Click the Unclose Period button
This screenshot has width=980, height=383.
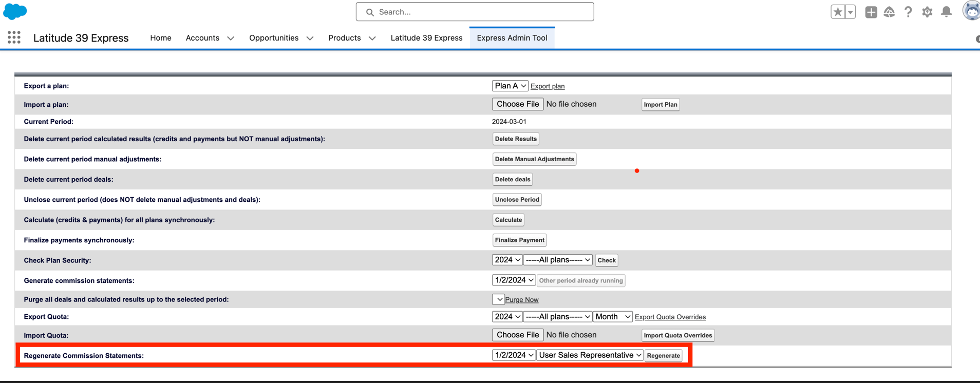coord(517,200)
